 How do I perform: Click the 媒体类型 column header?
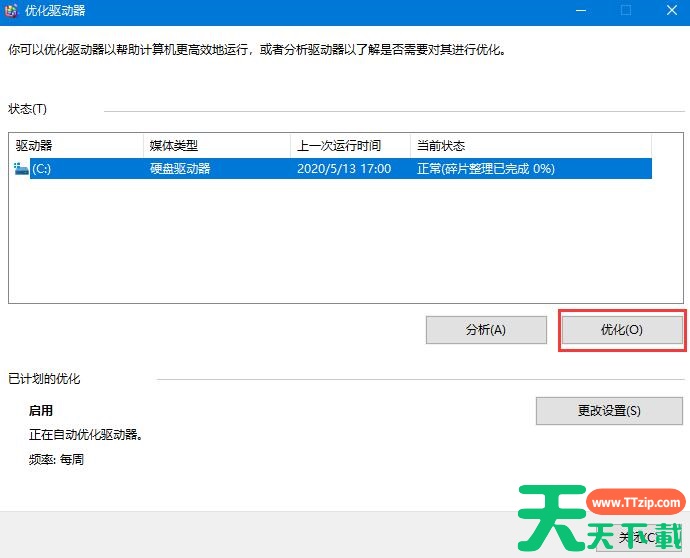[x=216, y=146]
